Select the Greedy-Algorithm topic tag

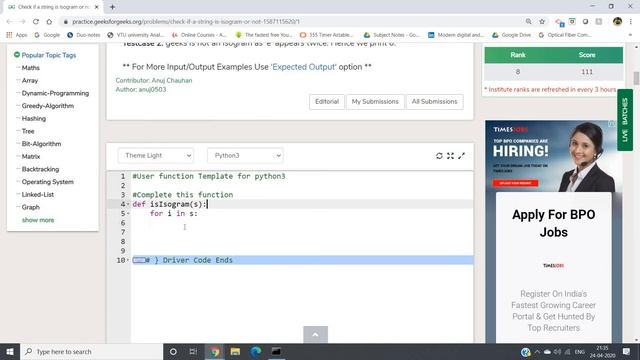pos(48,106)
